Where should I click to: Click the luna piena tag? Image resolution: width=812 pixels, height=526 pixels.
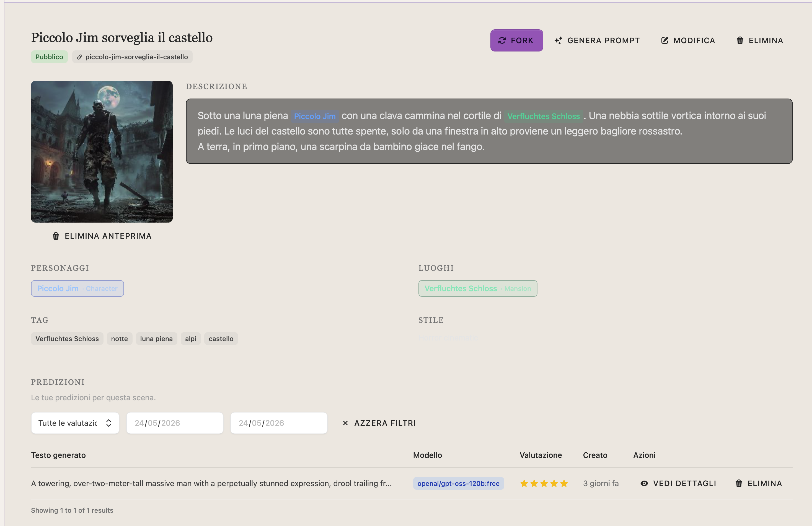(x=156, y=339)
